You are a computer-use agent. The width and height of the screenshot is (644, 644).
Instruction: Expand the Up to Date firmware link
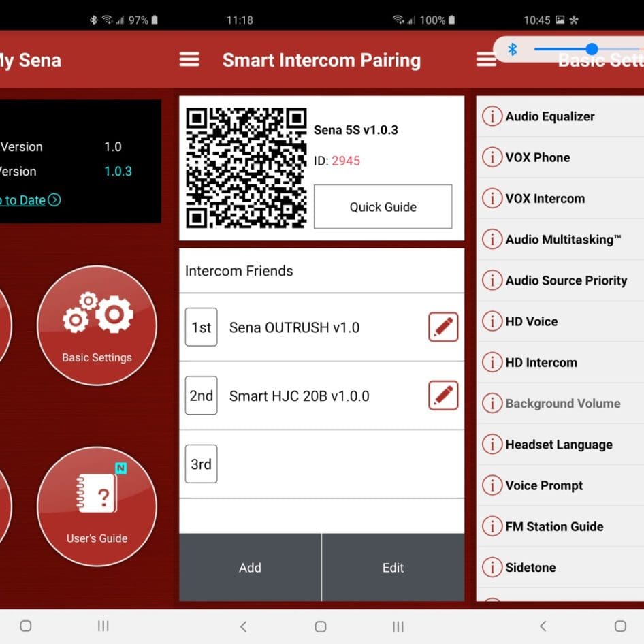pos(31,201)
